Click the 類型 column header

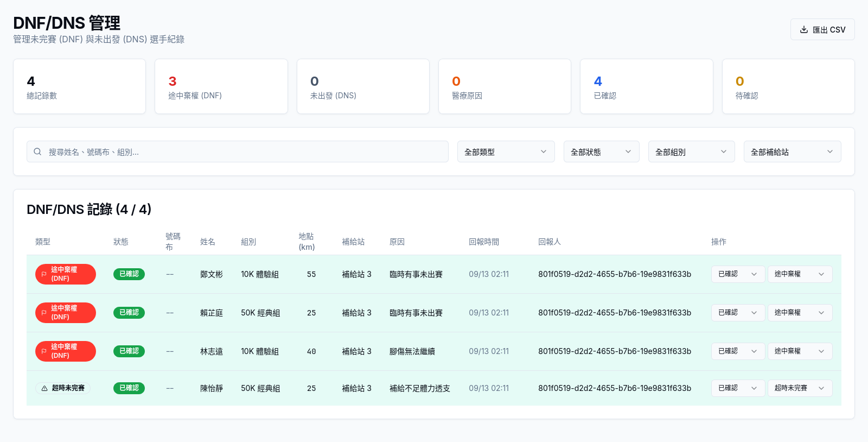pos(43,242)
